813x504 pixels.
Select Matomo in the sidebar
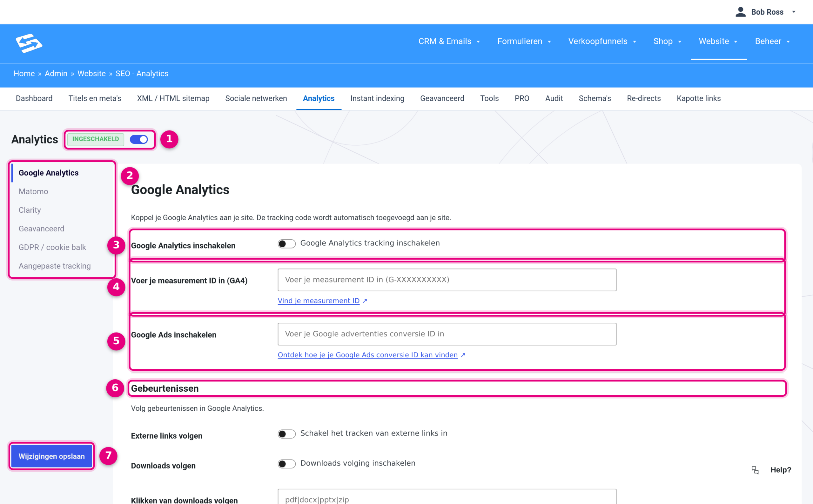(33, 191)
